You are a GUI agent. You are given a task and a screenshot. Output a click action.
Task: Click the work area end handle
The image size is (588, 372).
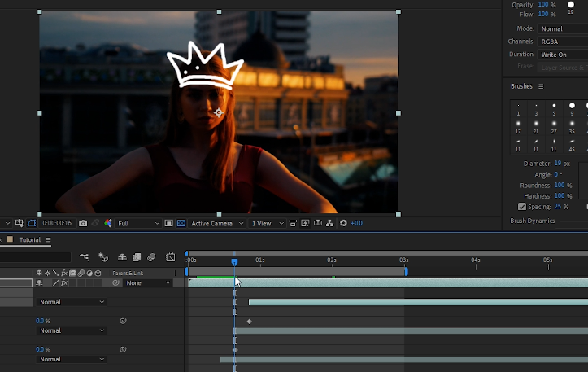tap(406, 271)
